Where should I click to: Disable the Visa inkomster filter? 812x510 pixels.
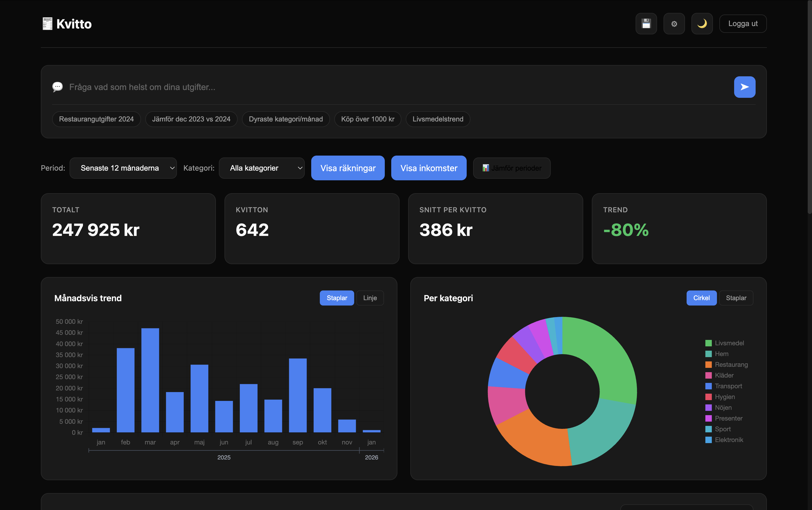click(x=428, y=168)
